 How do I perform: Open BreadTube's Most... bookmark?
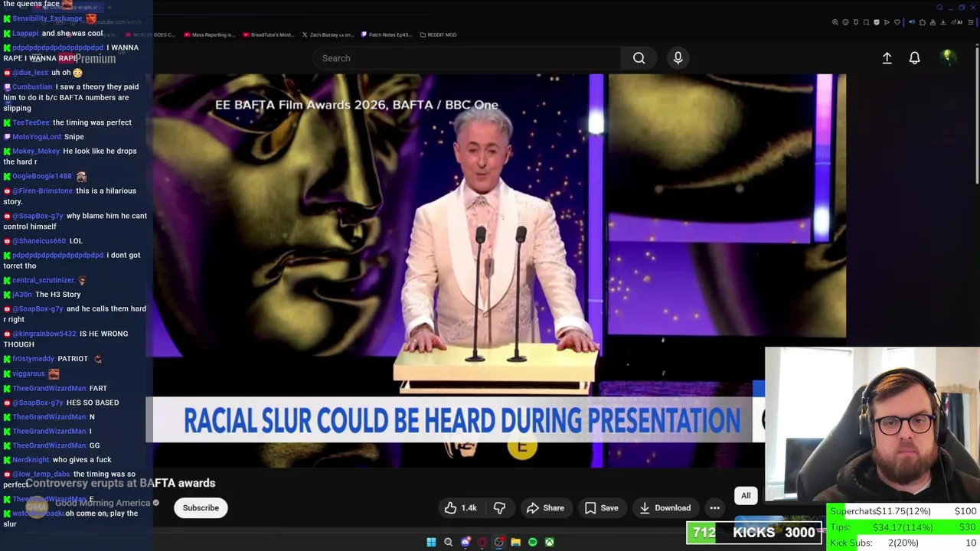point(267,34)
